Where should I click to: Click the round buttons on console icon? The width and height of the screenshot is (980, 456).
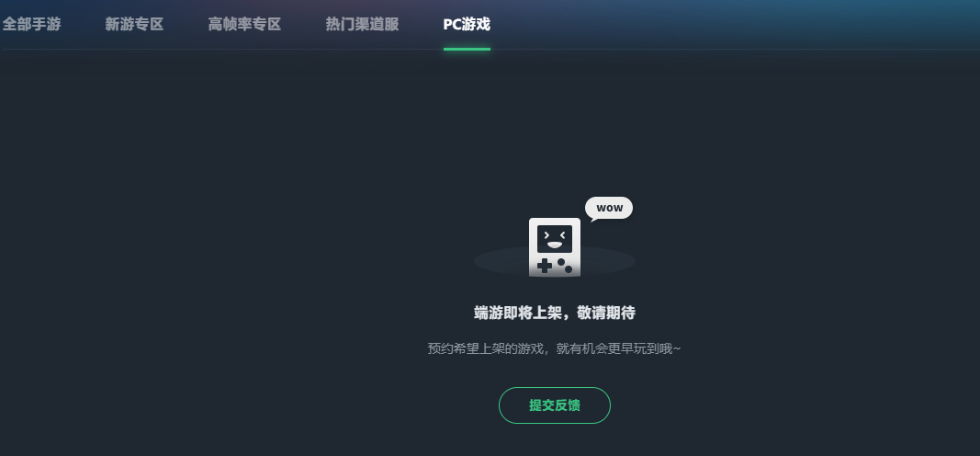565,265
